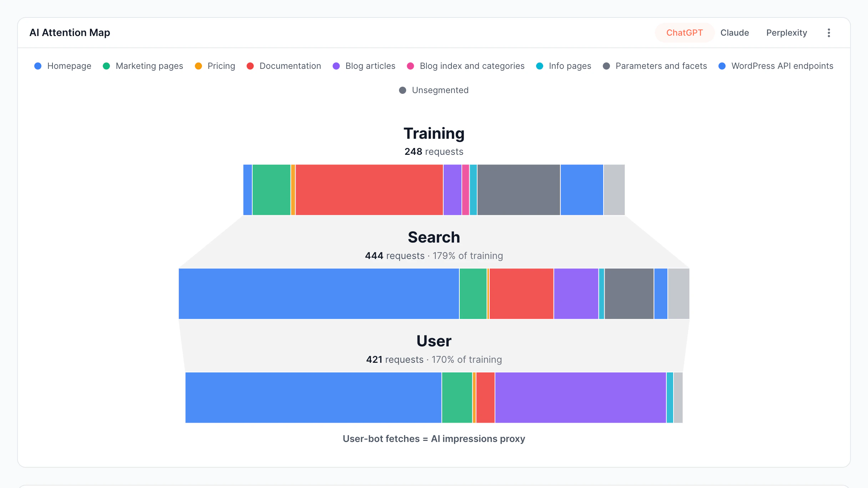This screenshot has width=868, height=488.
Task: Toggle Info pages legend item
Action: (564, 66)
